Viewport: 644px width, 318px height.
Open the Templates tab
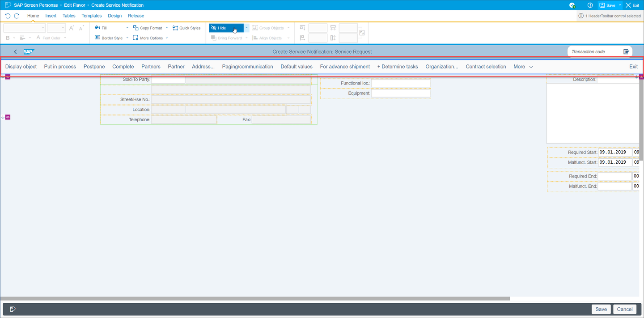point(92,16)
